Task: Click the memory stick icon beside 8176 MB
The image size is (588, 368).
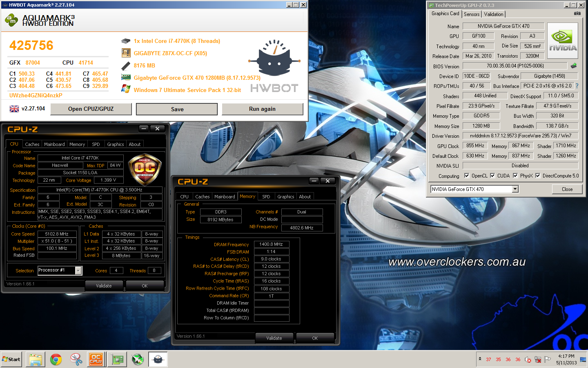Action: click(x=126, y=65)
